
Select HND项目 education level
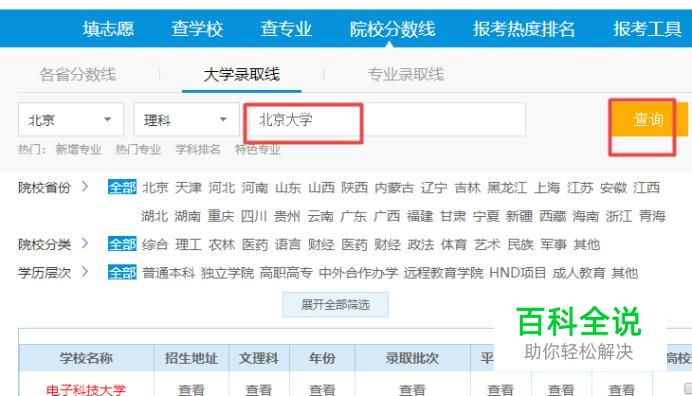point(518,273)
